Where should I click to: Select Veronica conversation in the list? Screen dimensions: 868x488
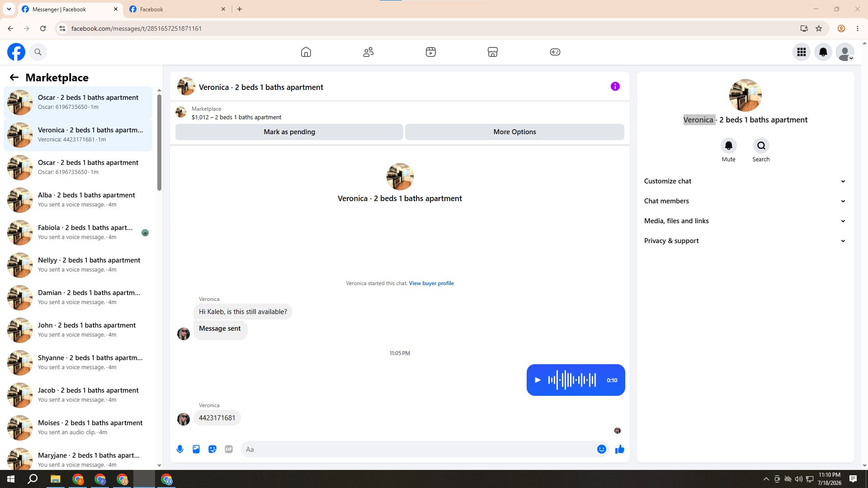(x=78, y=135)
